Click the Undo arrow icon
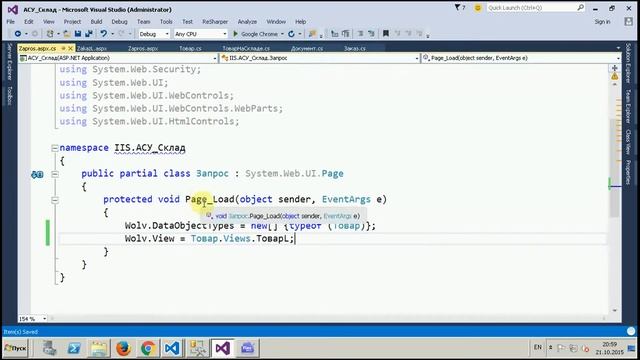640x360 pixels. [104, 34]
